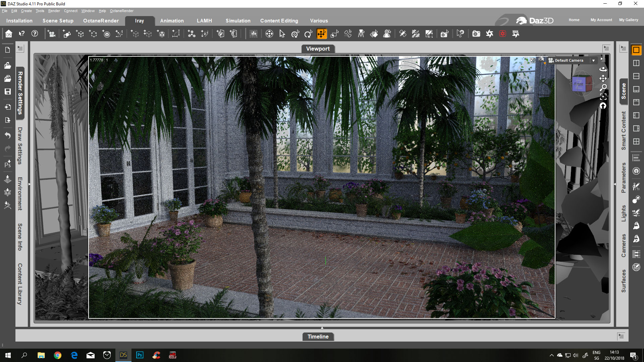Select the Rotate tool in toolbar
The height and width of the screenshot is (362, 644).
click(308, 34)
